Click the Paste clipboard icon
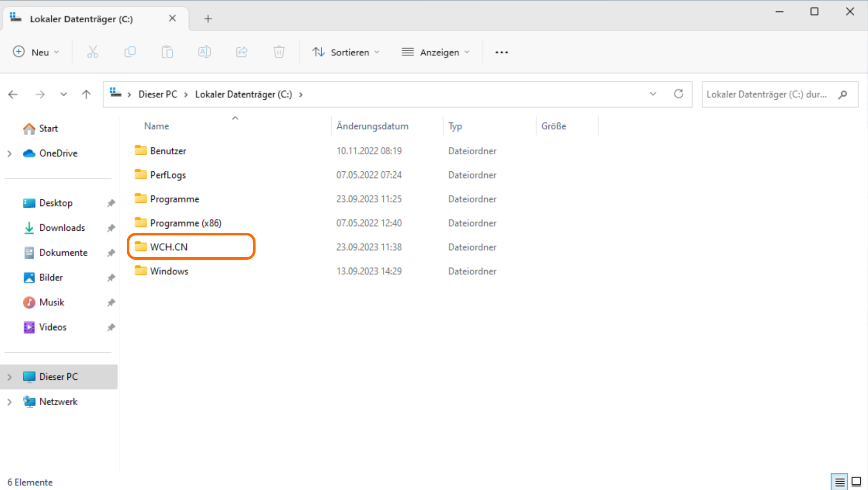Viewport: 868px width, 490px height. [167, 52]
